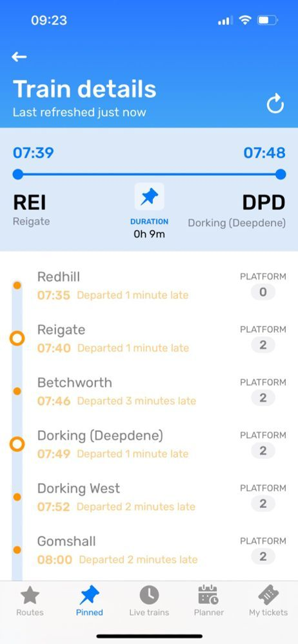Screen dimensions: 298x644
Task: Refresh train details with circular arrow
Action: click(x=275, y=104)
